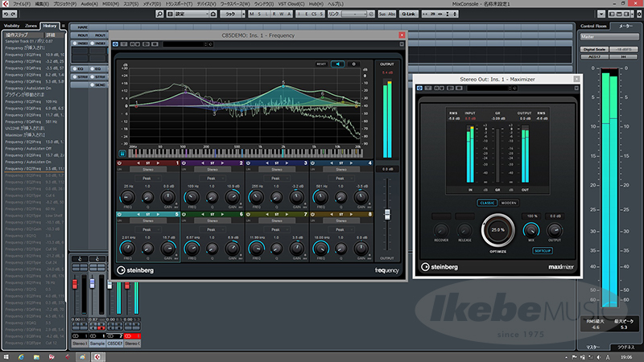Viewport: 644px width, 362px height.
Task: Click the keyboard display icon below the EQ graph
Action: (123, 152)
